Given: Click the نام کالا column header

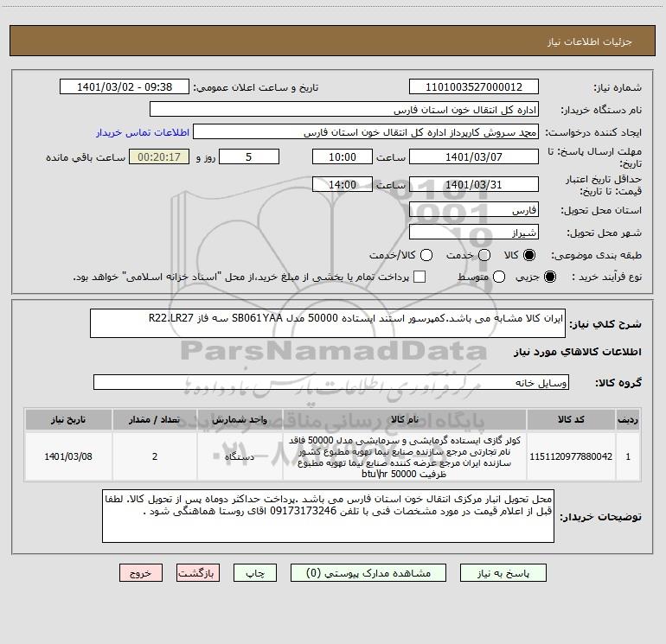Looking at the screenshot, I should (405, 419).
